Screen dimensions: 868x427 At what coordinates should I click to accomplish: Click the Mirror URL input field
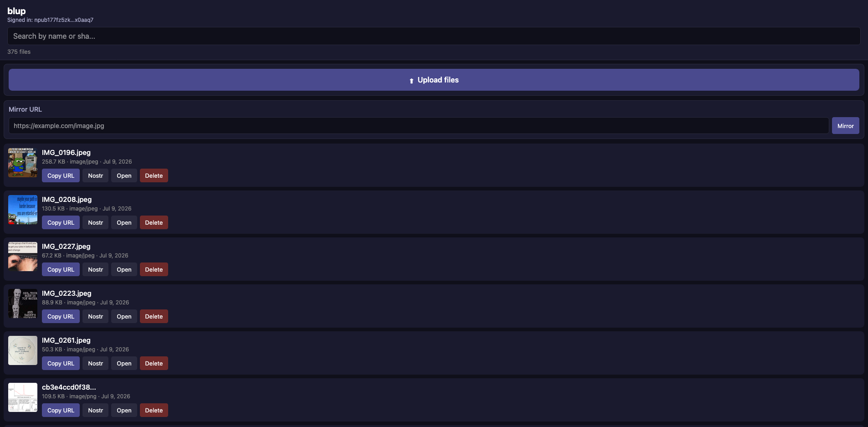point(419,126)
